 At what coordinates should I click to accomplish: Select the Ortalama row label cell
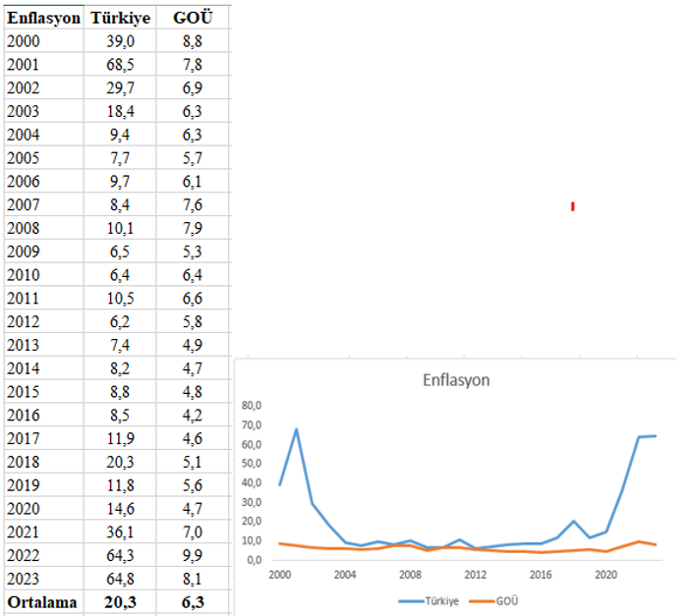pos(41,600)
